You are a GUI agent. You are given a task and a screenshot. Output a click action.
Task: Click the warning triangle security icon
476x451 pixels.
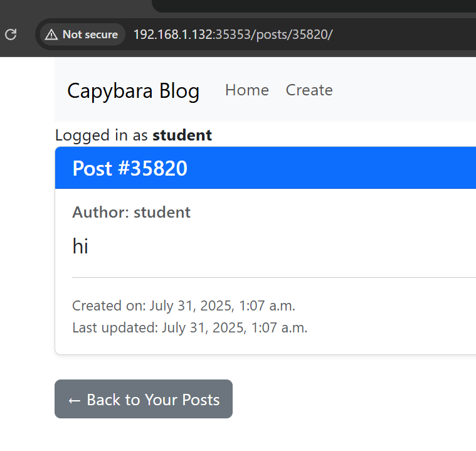coord(51,34)
